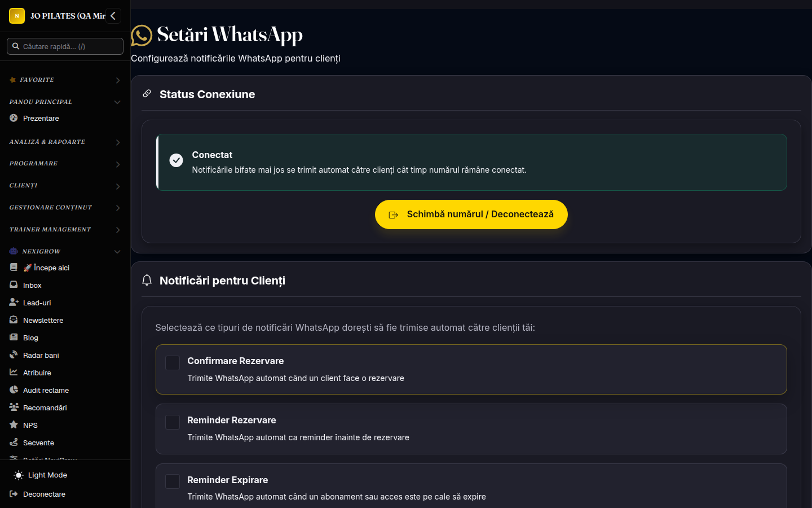Viewport: 812px width, 508px height.
Task: Open the Audit reclame page
Action: click(x=65, y=390)
